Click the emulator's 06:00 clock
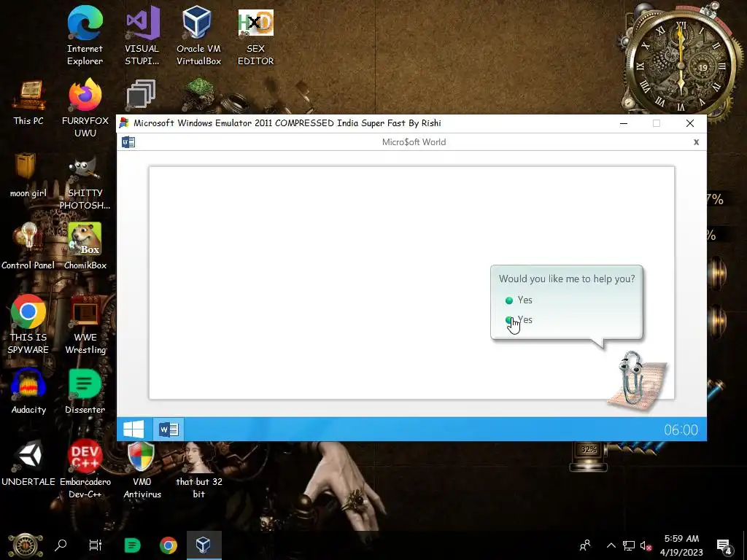 click(x=681, y=429)
